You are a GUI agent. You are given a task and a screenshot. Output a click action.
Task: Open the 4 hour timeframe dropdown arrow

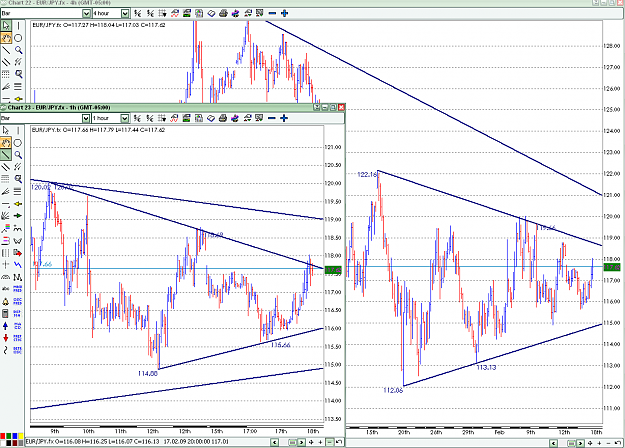pos(125,14)
